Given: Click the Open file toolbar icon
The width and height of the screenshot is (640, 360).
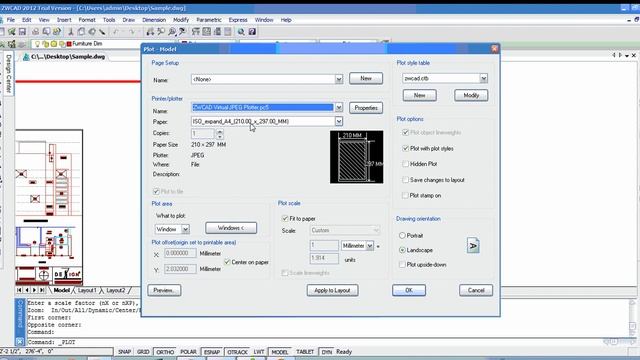Looking at the screenshot, I should [12, 31].
